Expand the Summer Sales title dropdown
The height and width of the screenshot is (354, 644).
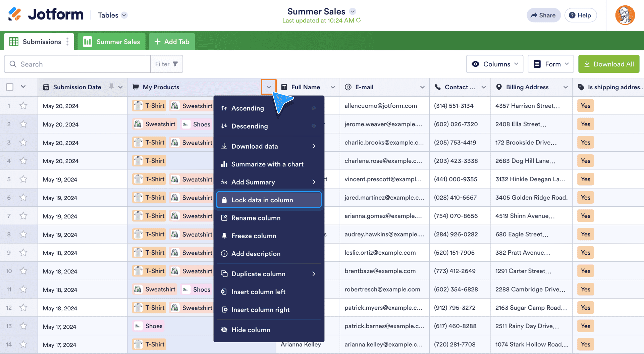coord(353,11)
